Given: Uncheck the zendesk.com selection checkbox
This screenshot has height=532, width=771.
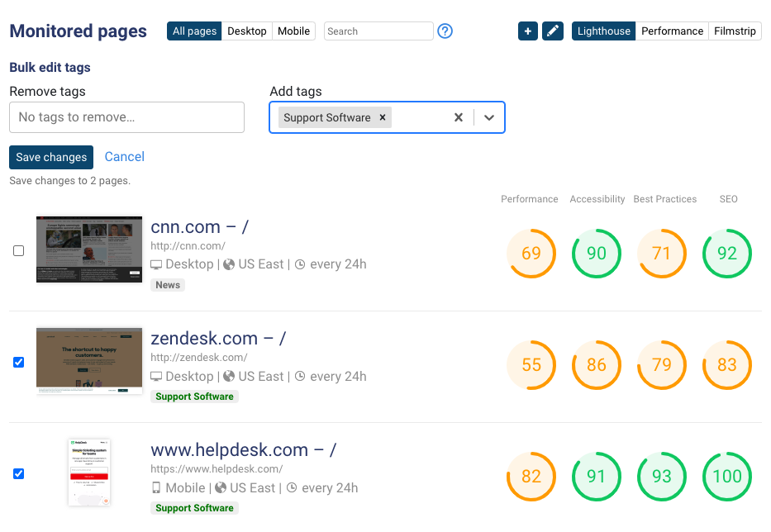Looking at the screenshot, I should click(18, 362).
